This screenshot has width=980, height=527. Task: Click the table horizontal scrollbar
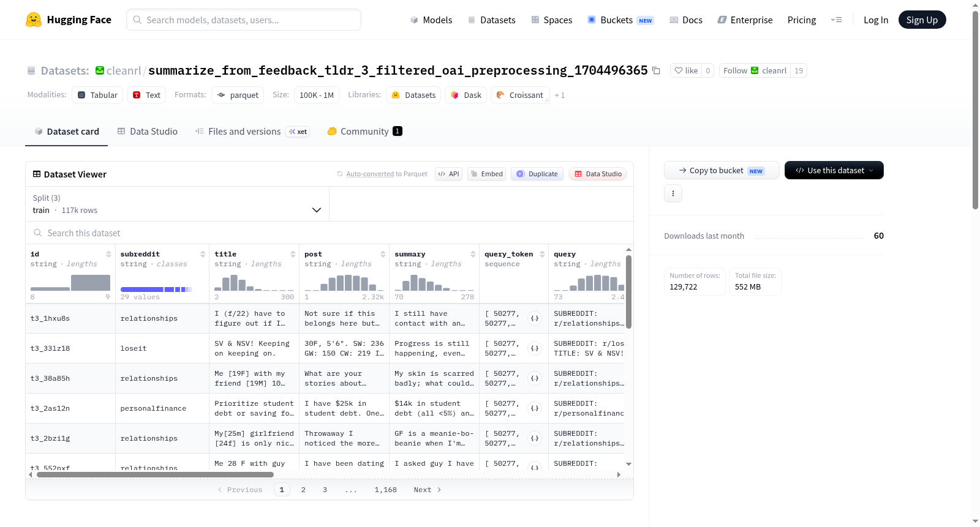click(154, 474)
